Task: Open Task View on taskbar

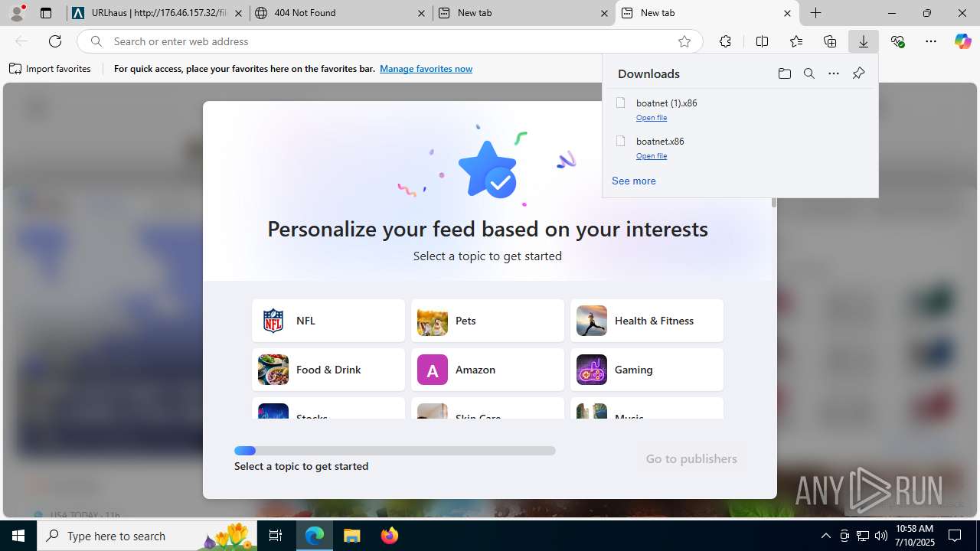Action: tap(276, 536)
